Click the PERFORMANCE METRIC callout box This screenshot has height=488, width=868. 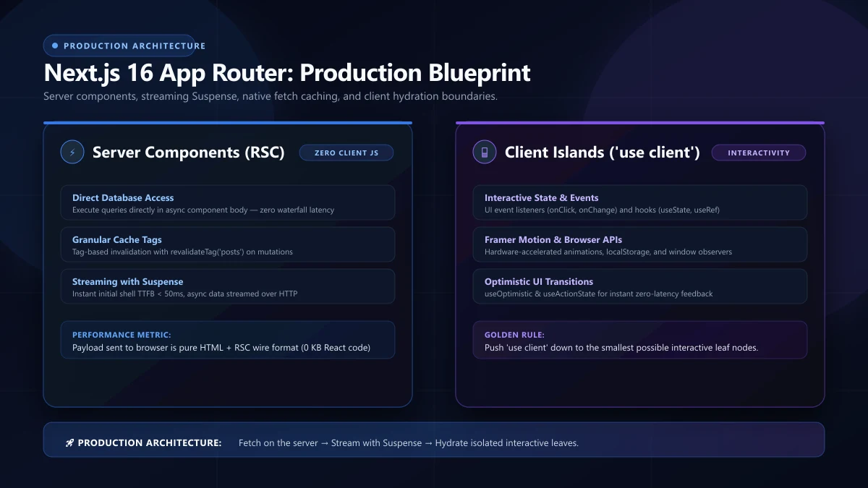pos(228,340)
